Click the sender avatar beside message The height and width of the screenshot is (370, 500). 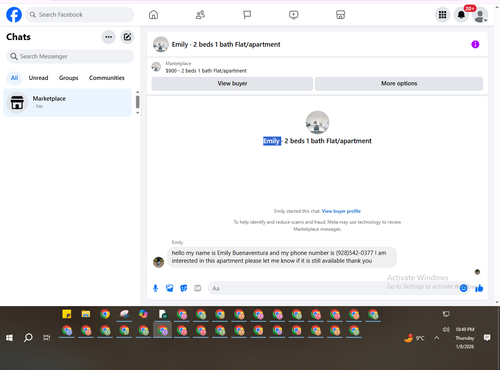[158, 262]
